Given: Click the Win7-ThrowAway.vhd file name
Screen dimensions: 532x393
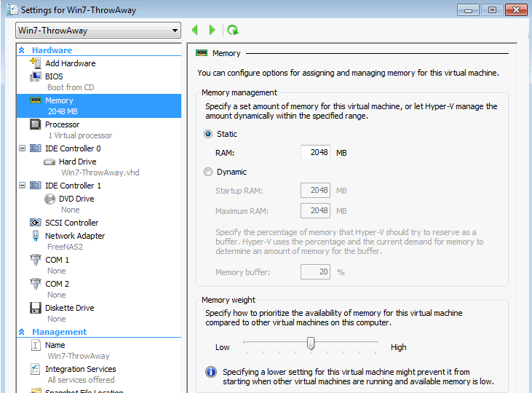Looking at the screenshot, I should (100, 172).
